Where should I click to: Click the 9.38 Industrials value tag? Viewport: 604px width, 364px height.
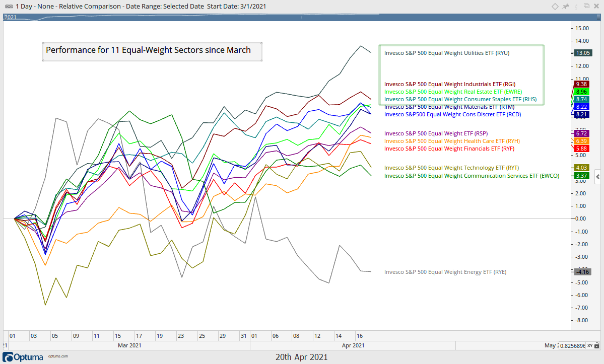click(x=581, y=84)
